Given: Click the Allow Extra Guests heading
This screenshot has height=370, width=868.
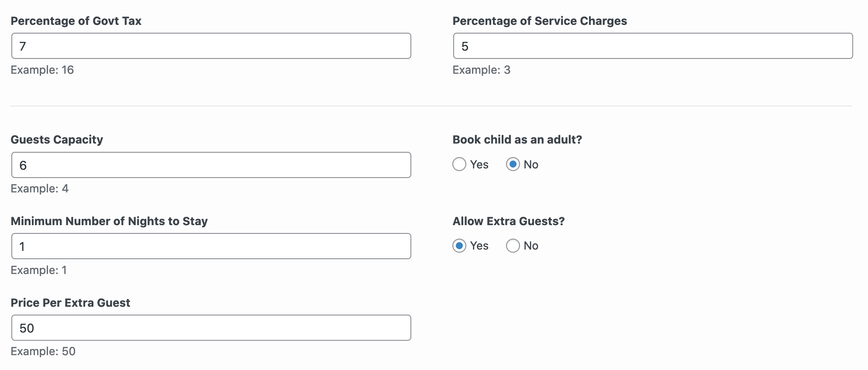Looking at the screenshot, I should (x=509, y=221).
